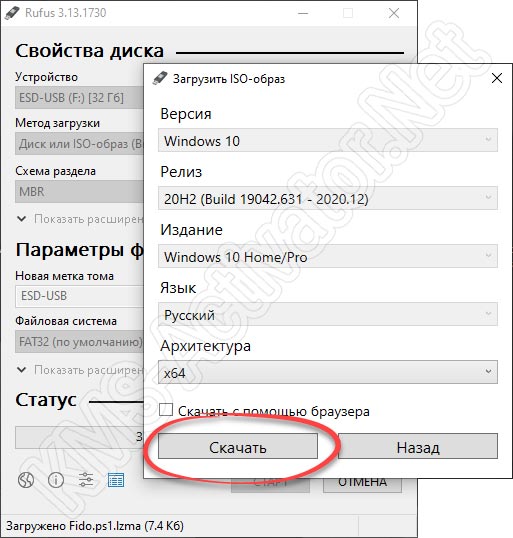Viewport: 513px width, 538px height.
Task: Open the Rufus info icon
Action: click(x=56, y=480)
